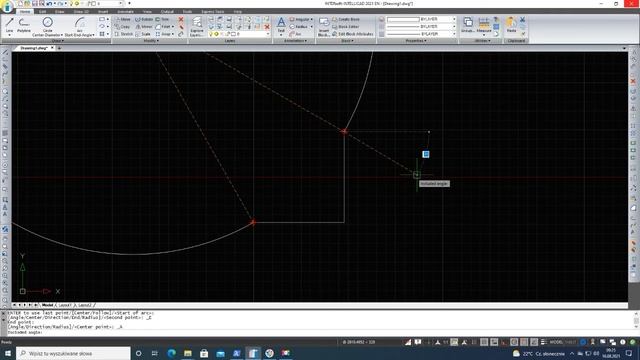The image size is (640, 360).
Task: Click the Stretch tool in Modify panel
Action: [124, 34]
